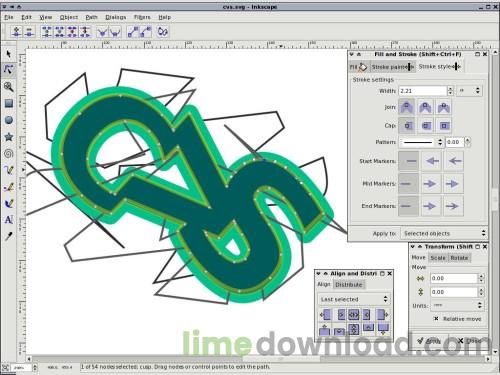Click the Insert new nodes toolbar icon

[17, 32]
